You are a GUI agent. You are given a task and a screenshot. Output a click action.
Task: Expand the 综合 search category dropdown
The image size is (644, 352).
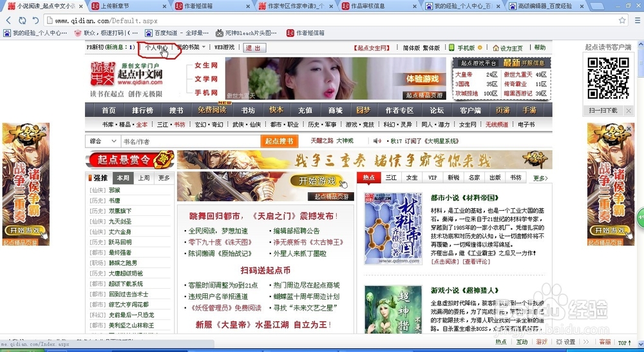point(102,141)
